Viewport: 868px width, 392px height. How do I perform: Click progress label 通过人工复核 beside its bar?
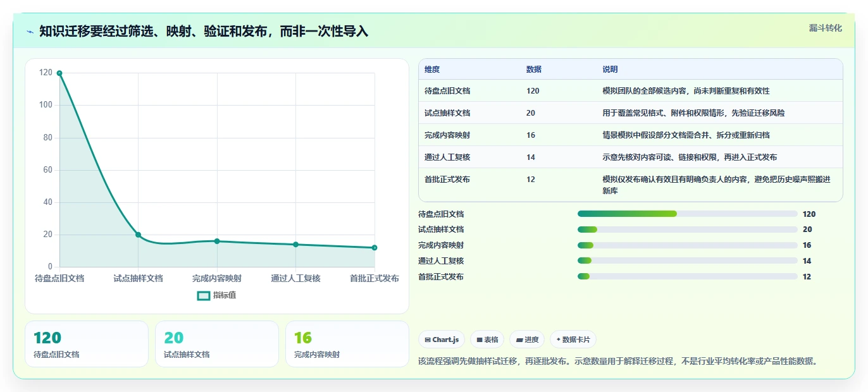click(x=441, y=261)
